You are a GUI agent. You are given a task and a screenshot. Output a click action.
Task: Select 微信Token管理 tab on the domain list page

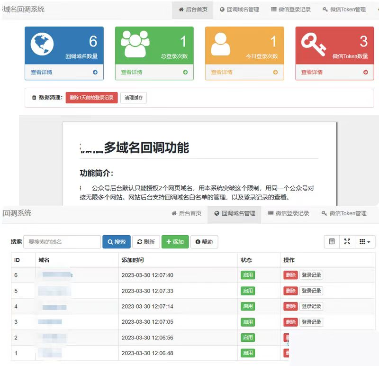[344, 213]
